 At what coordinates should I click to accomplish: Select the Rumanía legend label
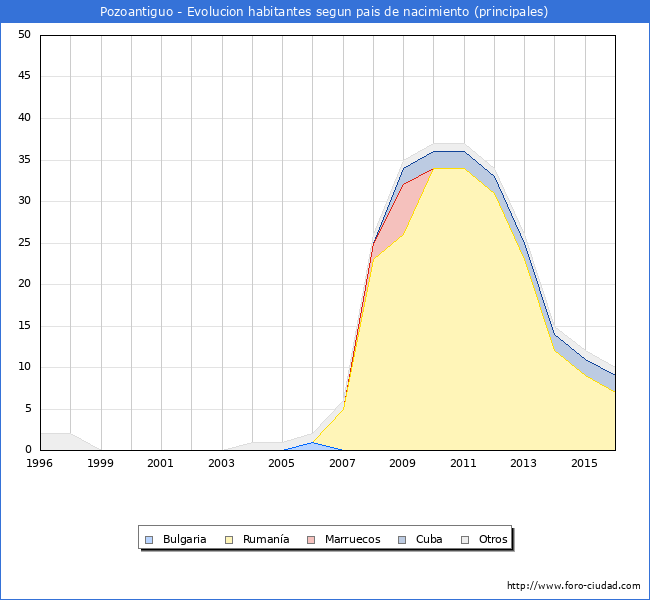pos(266,539)
